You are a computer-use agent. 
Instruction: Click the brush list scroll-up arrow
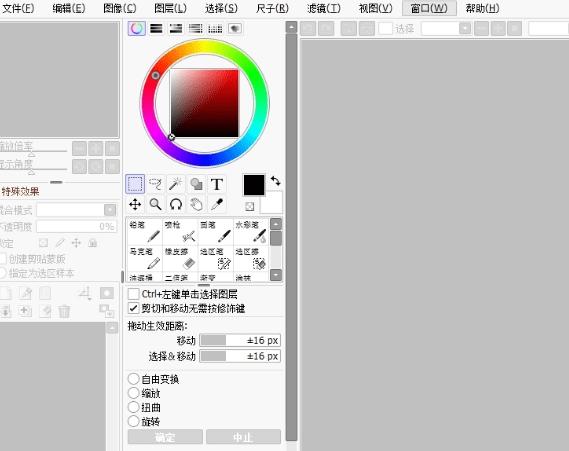(x=276, y=224)
